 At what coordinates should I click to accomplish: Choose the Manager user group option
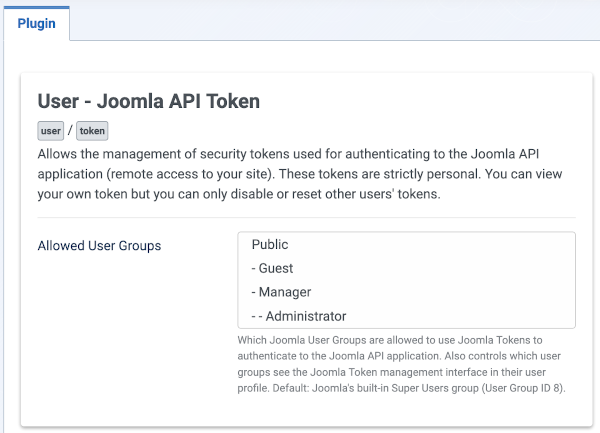coord(406,292)
